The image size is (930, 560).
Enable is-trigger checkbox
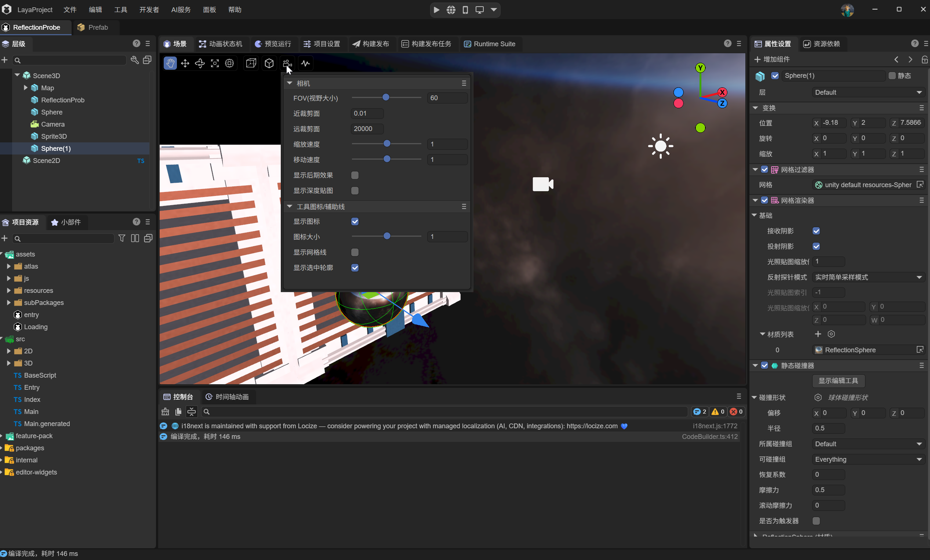(x=816, y=521)
